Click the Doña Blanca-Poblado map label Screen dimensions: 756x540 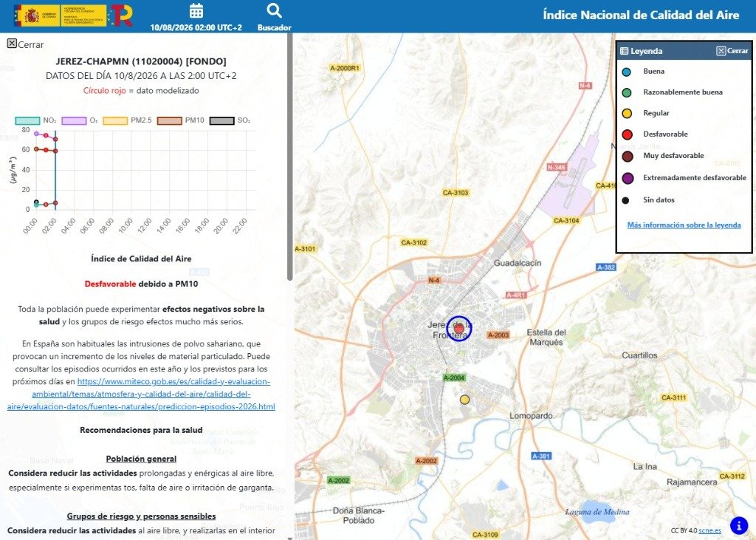(x=358, y=516)
